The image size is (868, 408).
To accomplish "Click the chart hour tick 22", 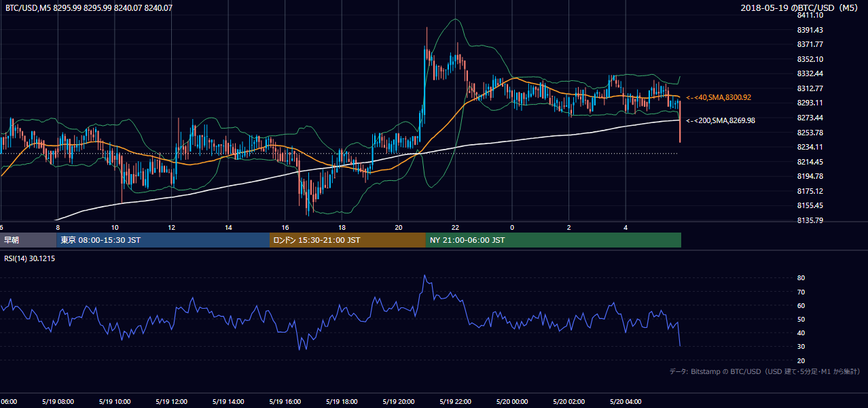I will pyautogui.click(x=455, y=227).
